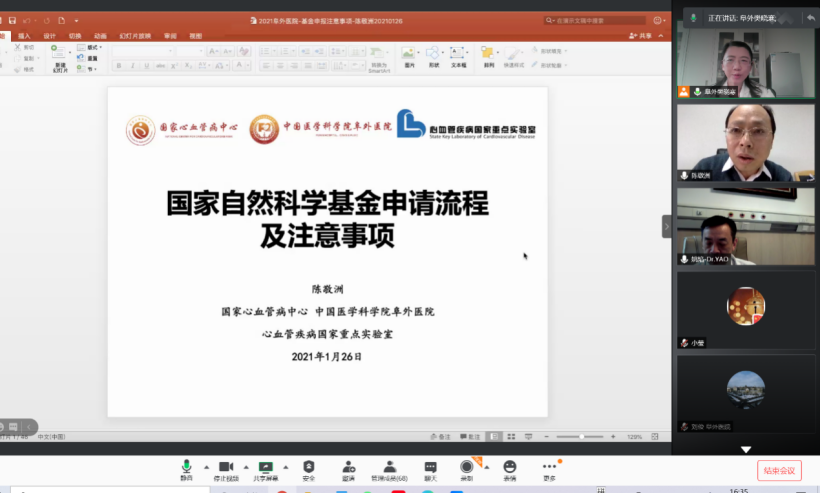Screen dimensions: 820x493
Task: Stop video using the camera button
Action: tap(226, 468)
